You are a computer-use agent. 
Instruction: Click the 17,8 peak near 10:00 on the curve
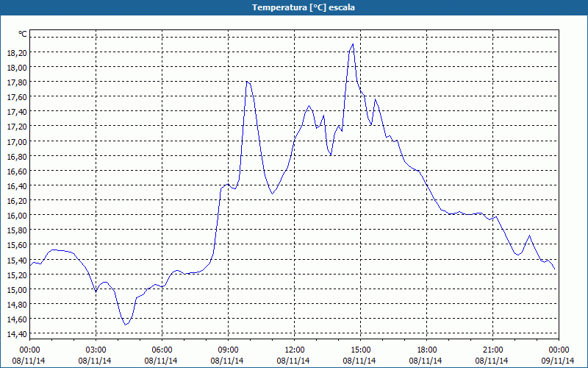[247, 82]
